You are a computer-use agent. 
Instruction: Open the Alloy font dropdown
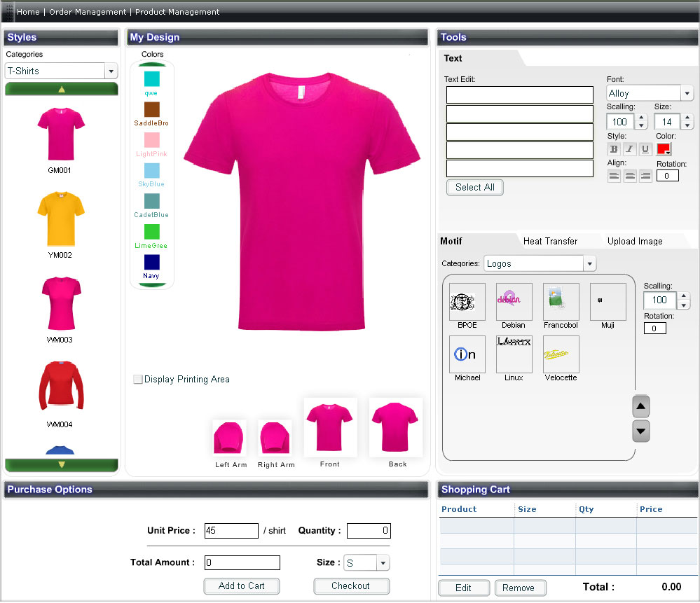click(687, 93)
